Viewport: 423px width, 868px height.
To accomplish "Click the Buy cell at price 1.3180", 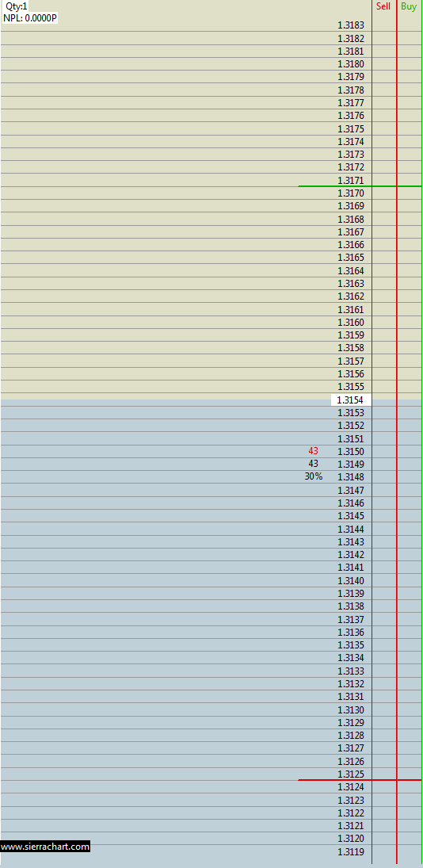I will point(410,63).
